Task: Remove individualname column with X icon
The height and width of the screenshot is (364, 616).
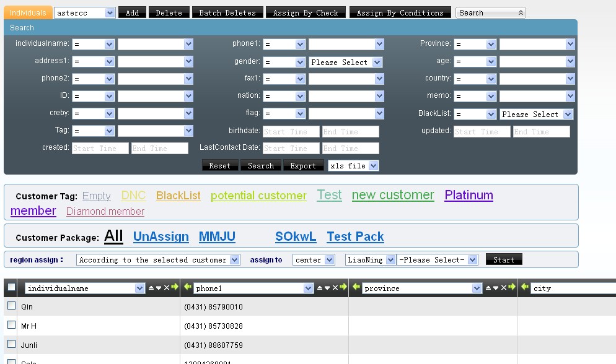Action: click(x=166, y=288)
